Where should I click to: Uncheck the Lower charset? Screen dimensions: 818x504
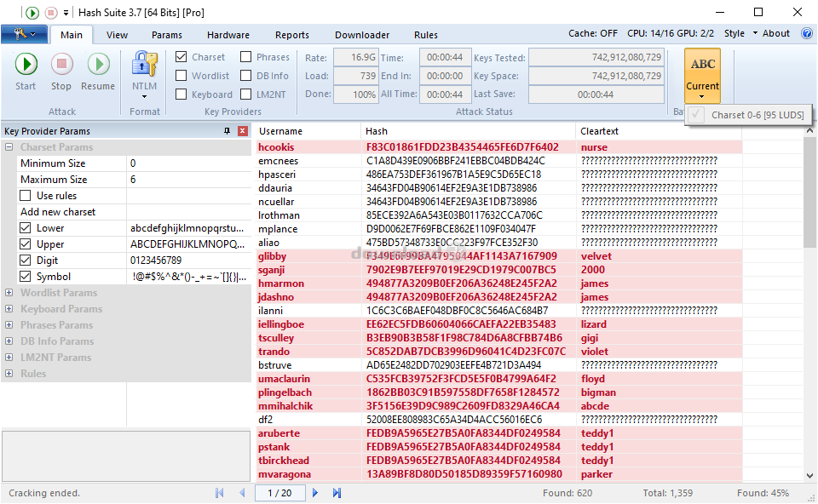(25, 228)
